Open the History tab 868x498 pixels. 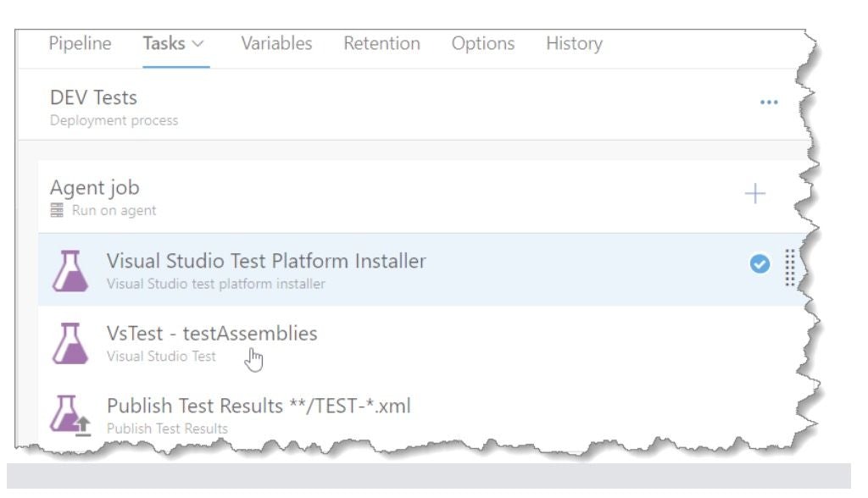point(573,43)
